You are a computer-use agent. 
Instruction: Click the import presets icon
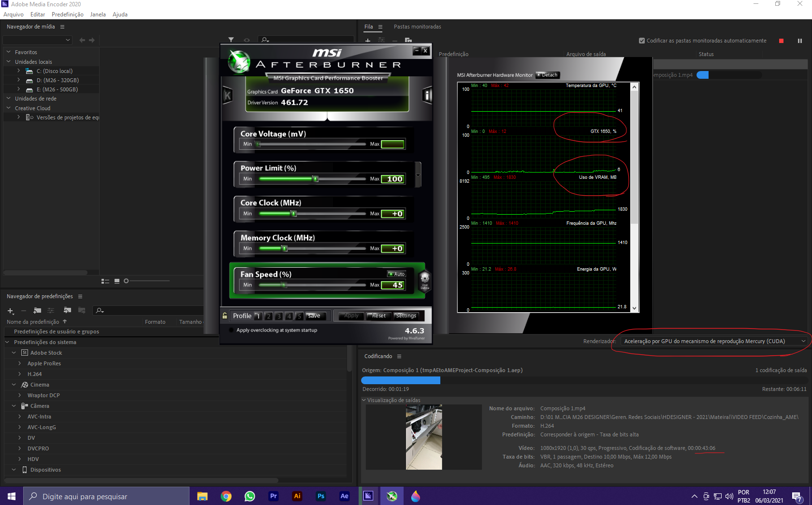coord(67,310)
